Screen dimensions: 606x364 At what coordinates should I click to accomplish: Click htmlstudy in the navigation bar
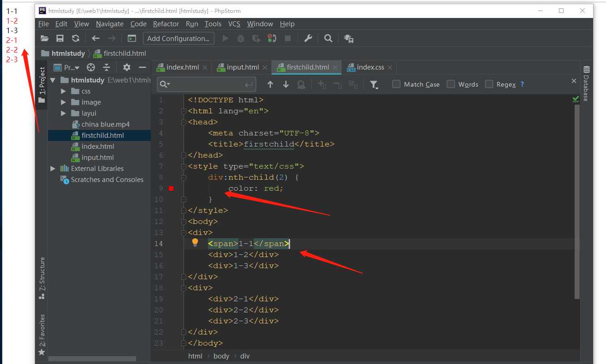(x=63, y=53)
